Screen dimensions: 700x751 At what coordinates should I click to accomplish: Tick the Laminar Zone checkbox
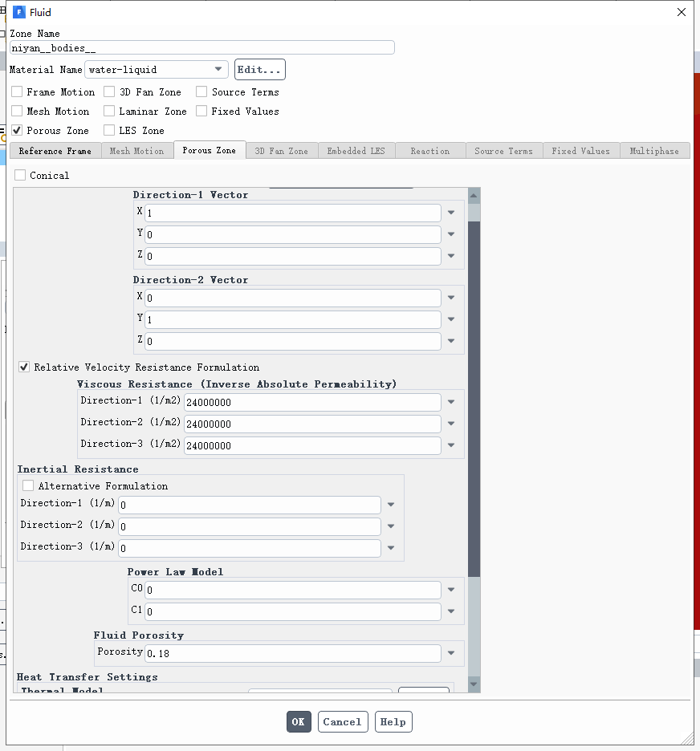tap(109, 111)
